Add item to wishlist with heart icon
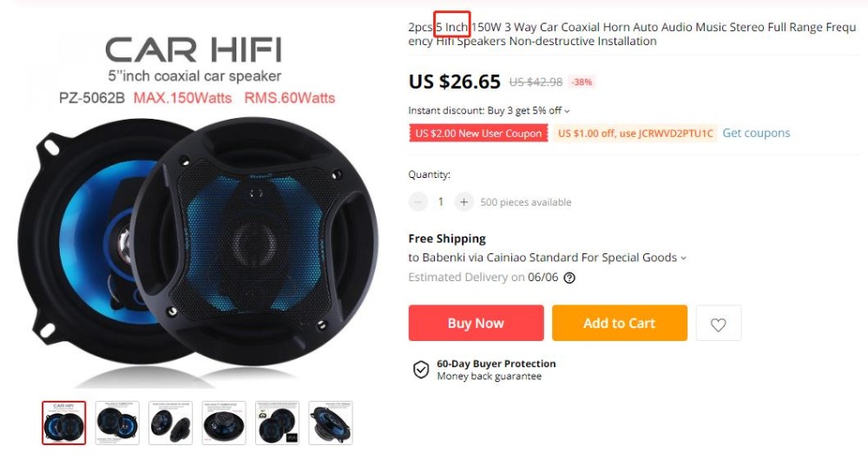The height and width of the screenshot is (459, 868). click(x=718, y=323)
